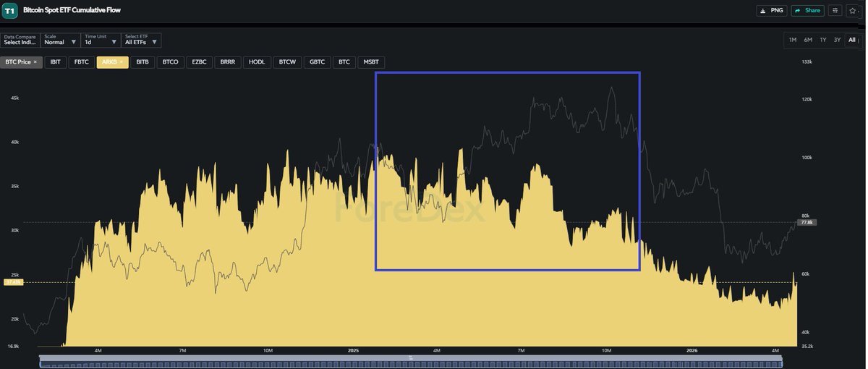
Task: Click the 2026 x-axis label
Action: click(x=692, y=350)
